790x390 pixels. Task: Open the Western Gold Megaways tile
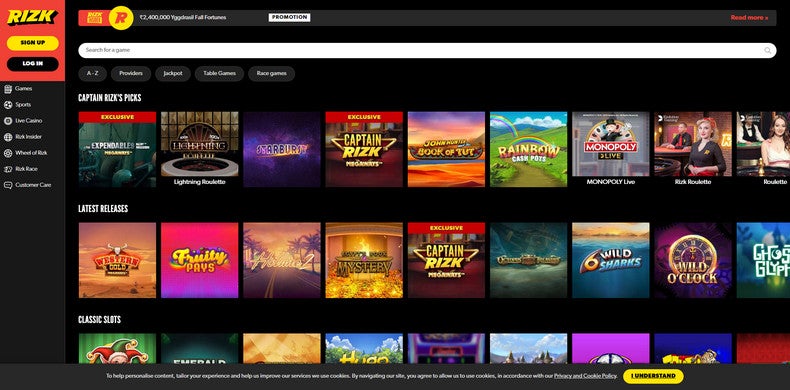tap(117, 261)
